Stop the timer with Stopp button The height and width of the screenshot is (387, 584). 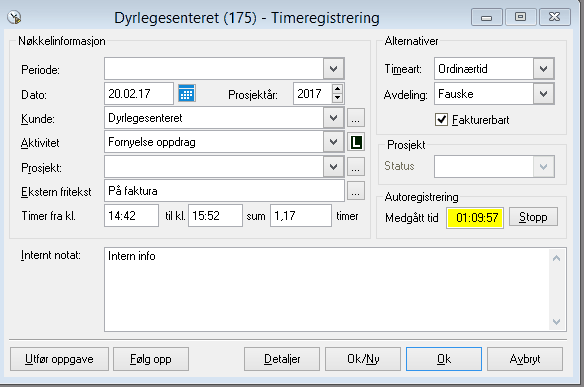point(533,217)
